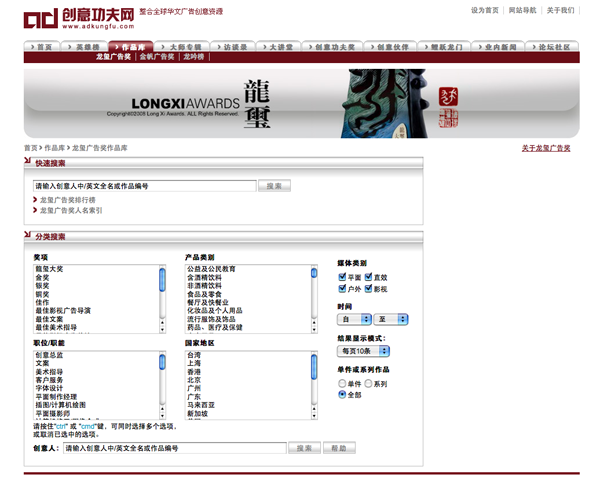Screen dimensions: 600x478
Task: Click the adkungfu site logo
Action: [79, 18]
